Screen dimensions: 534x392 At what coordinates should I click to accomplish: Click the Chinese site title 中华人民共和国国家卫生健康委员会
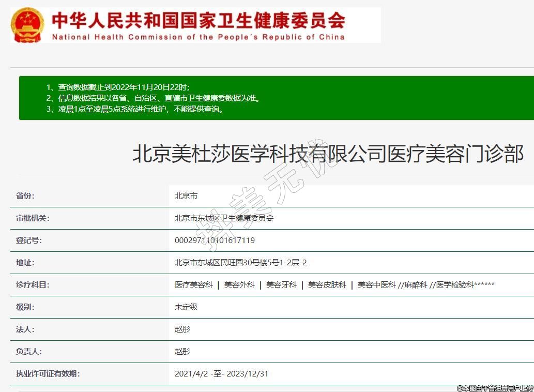[199, 20]
